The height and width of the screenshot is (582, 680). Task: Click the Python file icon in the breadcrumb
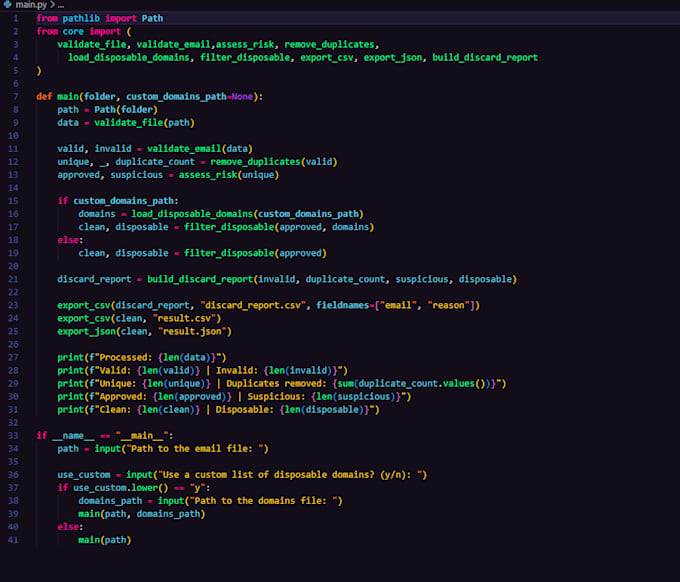(7, 4)
